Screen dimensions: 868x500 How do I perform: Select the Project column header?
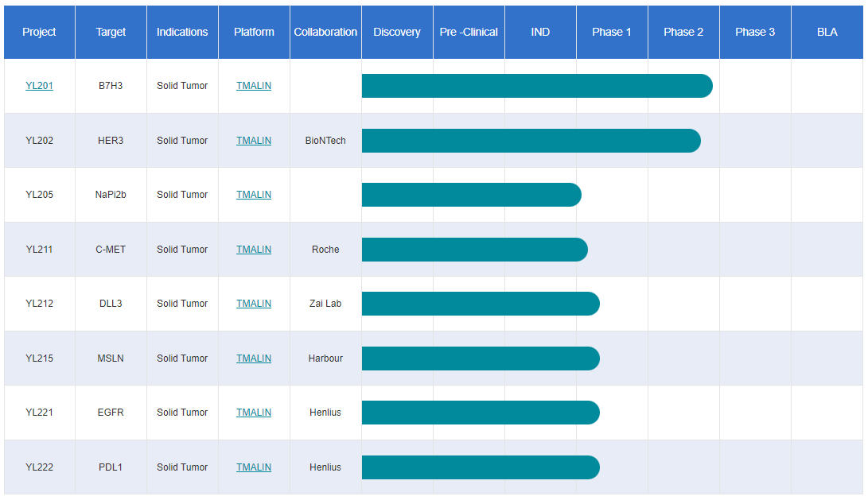[x=39, y=32]
